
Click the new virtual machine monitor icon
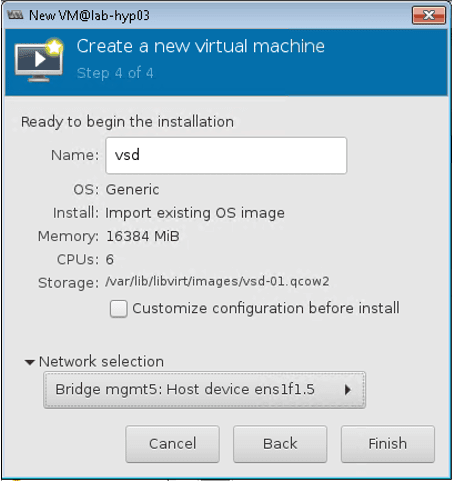tap(39, 60)
